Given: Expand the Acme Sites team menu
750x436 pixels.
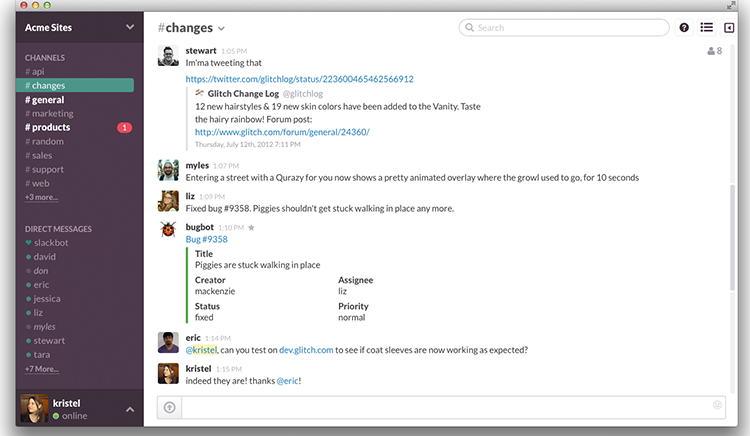Looking at the screenshot, I should click(x=129, y=27).
